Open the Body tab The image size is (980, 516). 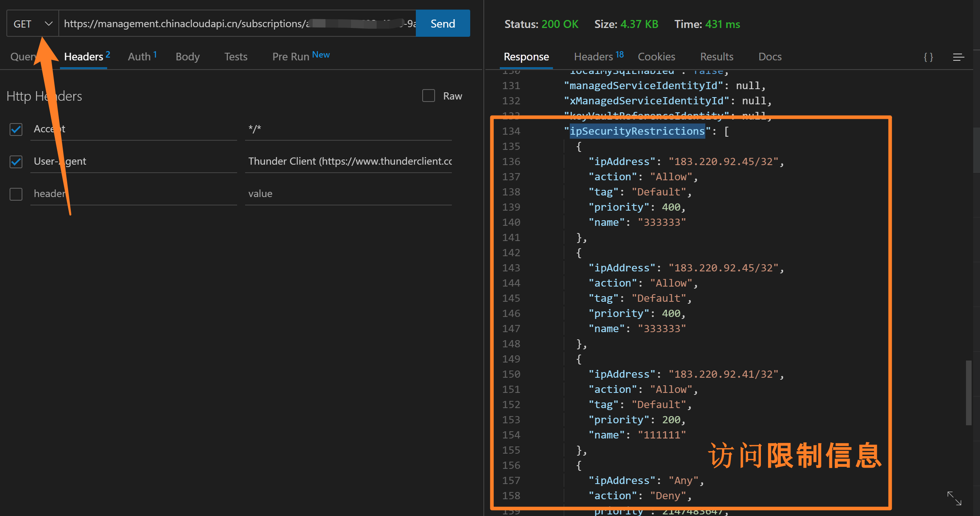[188, 57]
